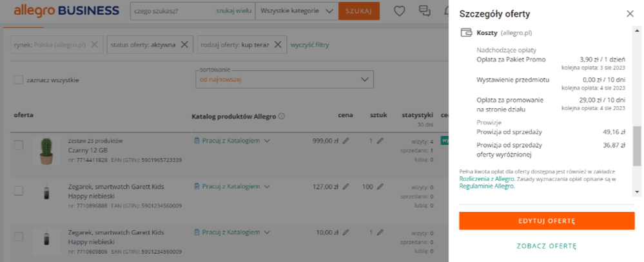Click the 'czego szukasz?' search field
The height and width of the screenshot is (262, 644).
[x=173, y=11]
